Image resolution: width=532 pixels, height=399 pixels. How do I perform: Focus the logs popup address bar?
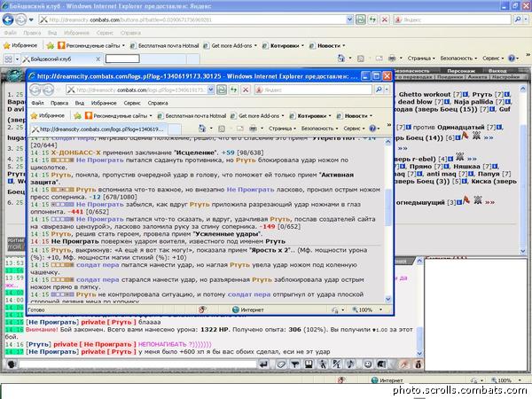click(137, 90)
